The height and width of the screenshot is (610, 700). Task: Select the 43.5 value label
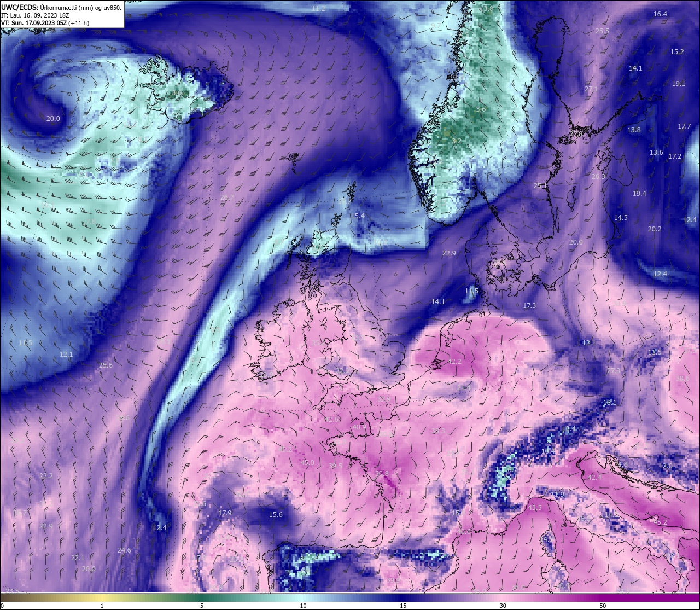point(535,508)
